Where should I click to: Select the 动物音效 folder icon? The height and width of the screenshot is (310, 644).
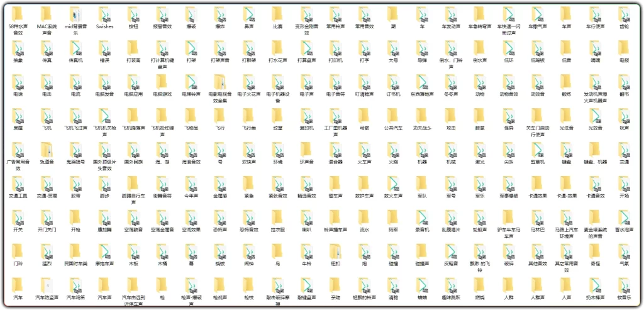pyautogui.click(x=508, y=82)
